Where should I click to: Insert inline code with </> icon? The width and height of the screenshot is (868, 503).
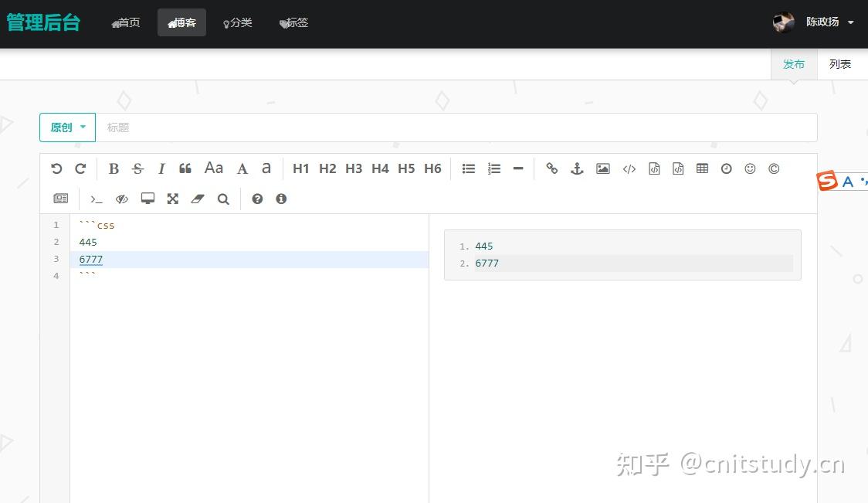629,169
